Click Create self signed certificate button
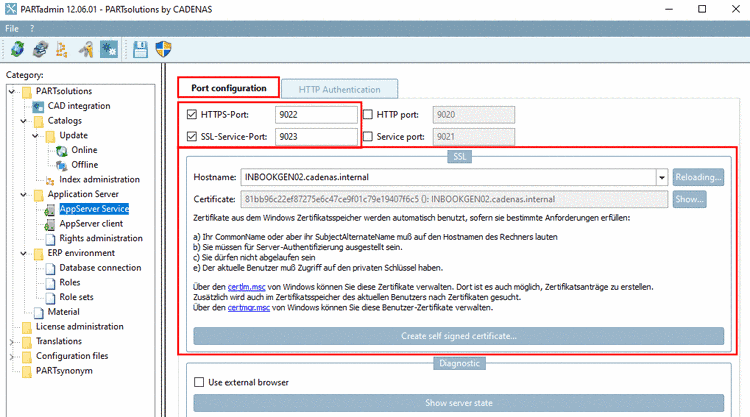Screen dimensions: 750x417 point(459,336)
